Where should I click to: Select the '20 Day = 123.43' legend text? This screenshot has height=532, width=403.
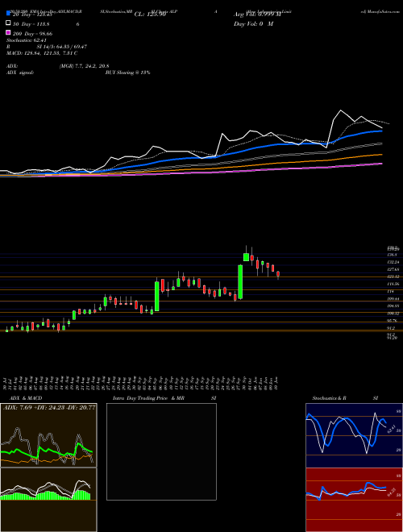(x=32, y=15)
